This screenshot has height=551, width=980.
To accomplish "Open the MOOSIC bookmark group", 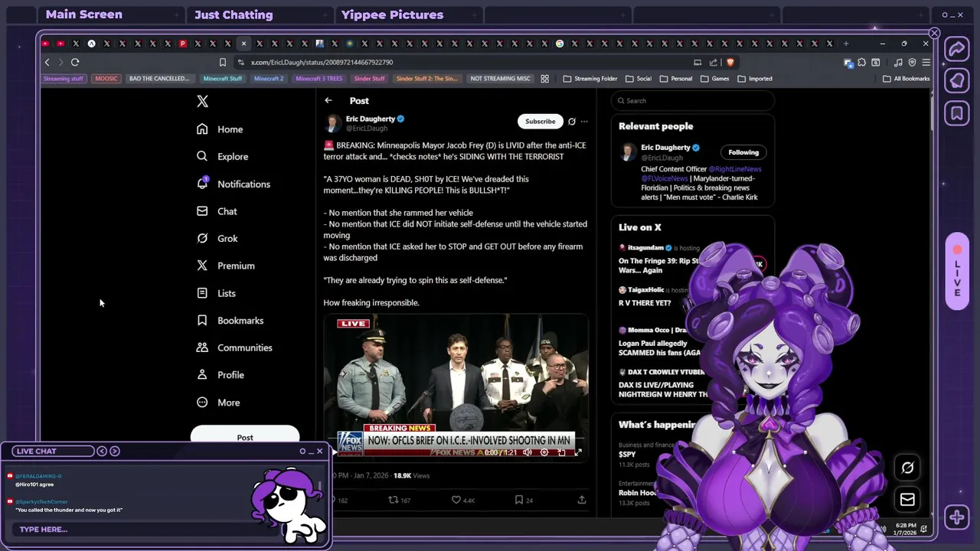I will [106, 78].
